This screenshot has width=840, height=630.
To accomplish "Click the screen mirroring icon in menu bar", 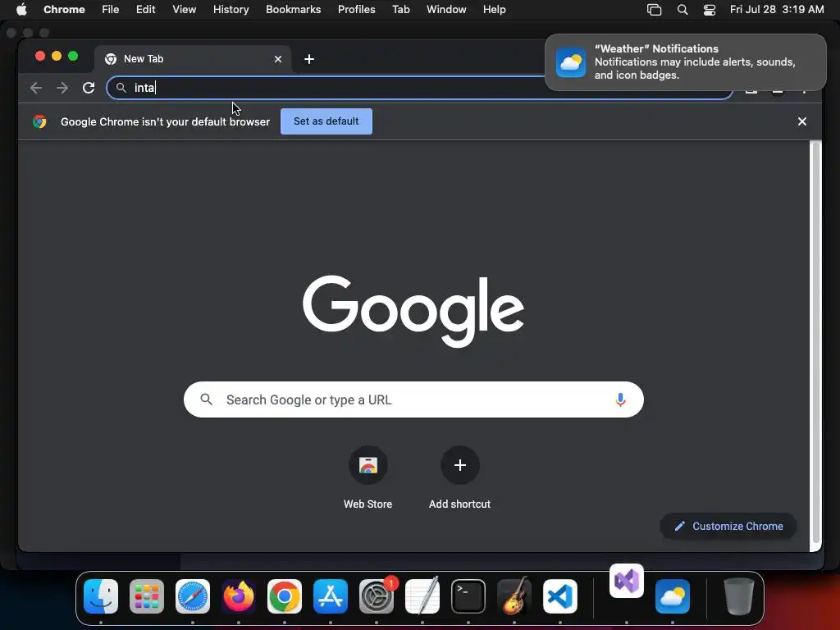I will (x=654, y=10).
